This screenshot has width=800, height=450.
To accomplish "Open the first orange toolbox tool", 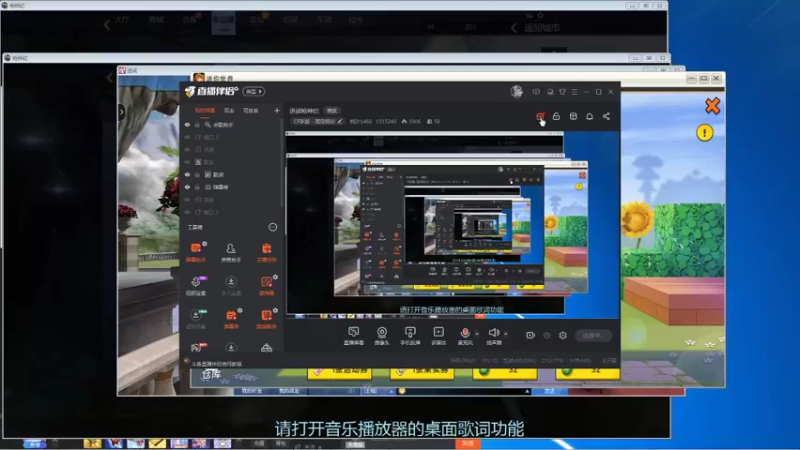I will [x=195, y=252].
